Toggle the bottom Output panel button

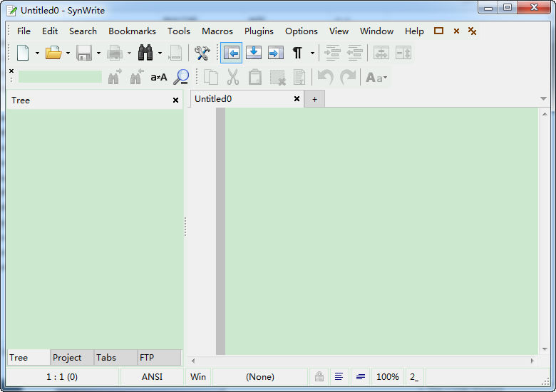tap(254, 53)
